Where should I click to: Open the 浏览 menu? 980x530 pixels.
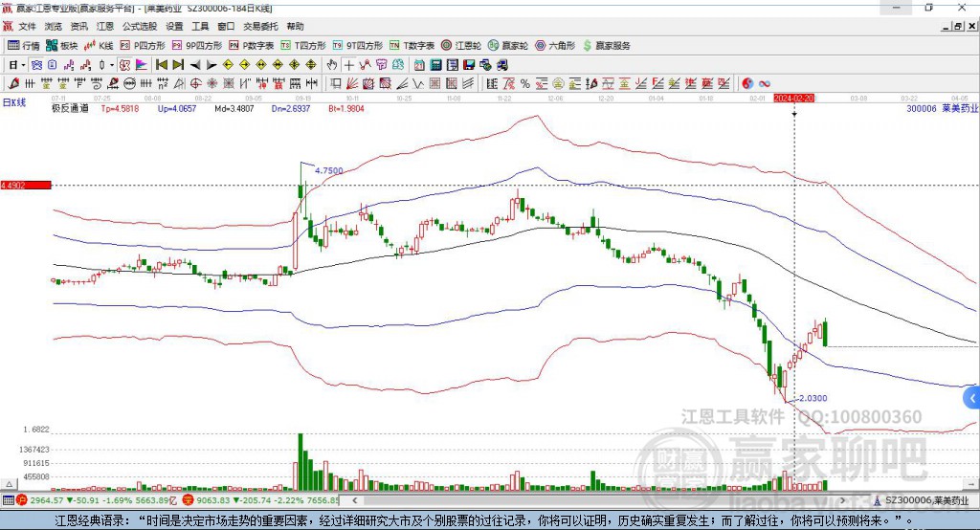coord(54,26)
